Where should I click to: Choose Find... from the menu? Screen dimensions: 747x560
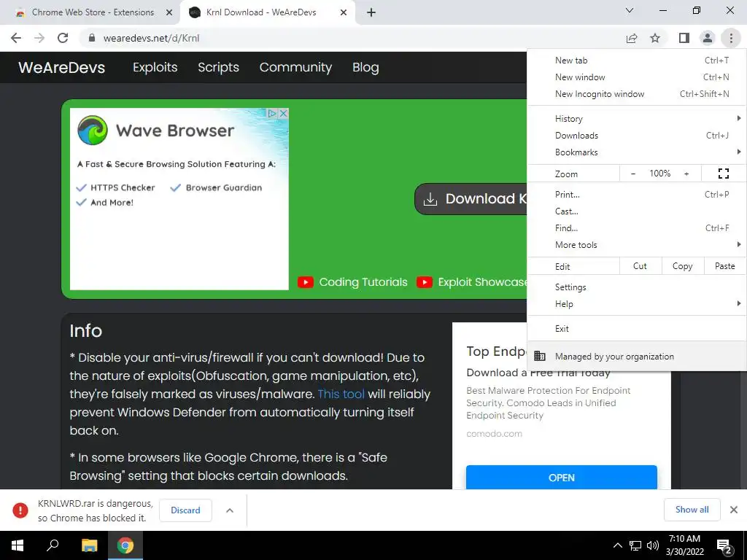(636, 228)
